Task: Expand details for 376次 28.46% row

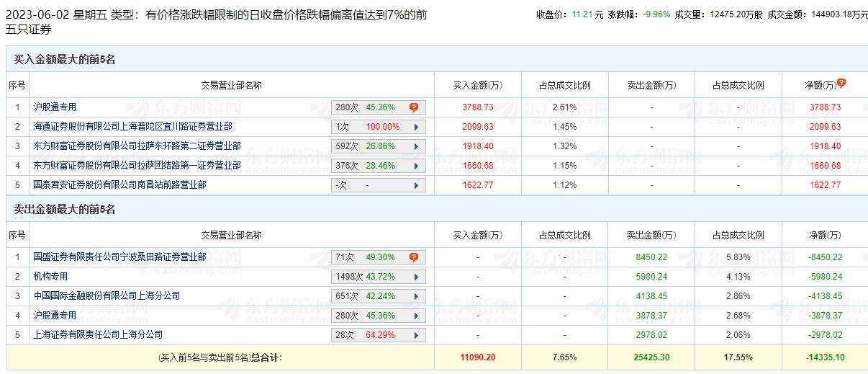Action: [416, 166]
